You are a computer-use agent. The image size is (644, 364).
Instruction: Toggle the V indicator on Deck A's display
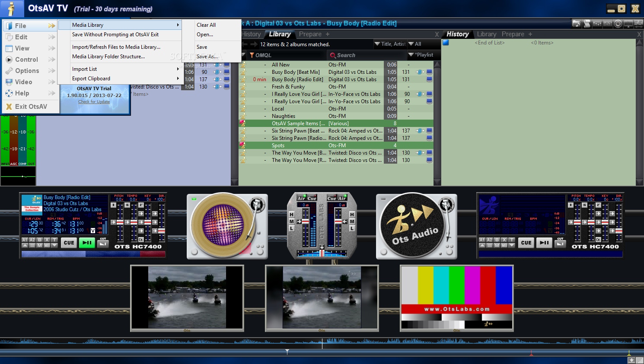(92, 231)
